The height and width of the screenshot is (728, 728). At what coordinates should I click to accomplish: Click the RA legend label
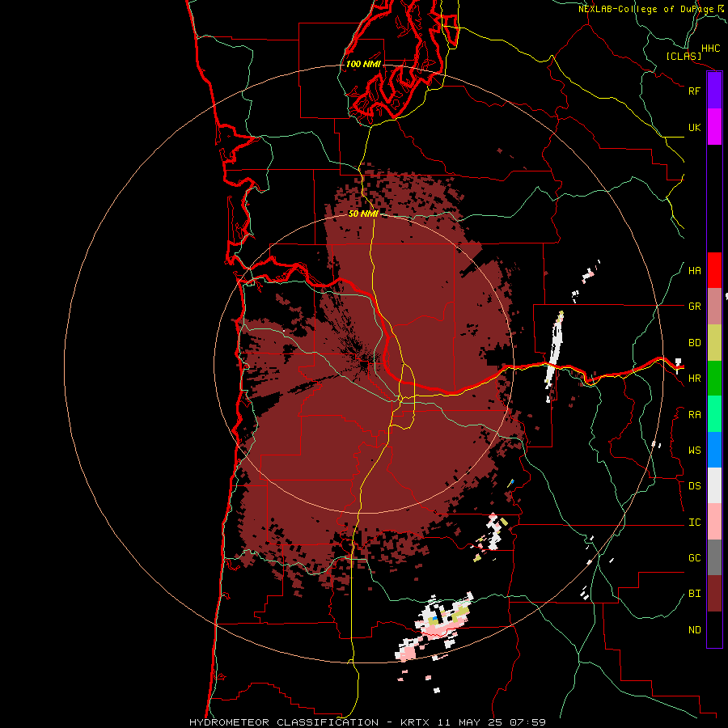tap(695, 415)
